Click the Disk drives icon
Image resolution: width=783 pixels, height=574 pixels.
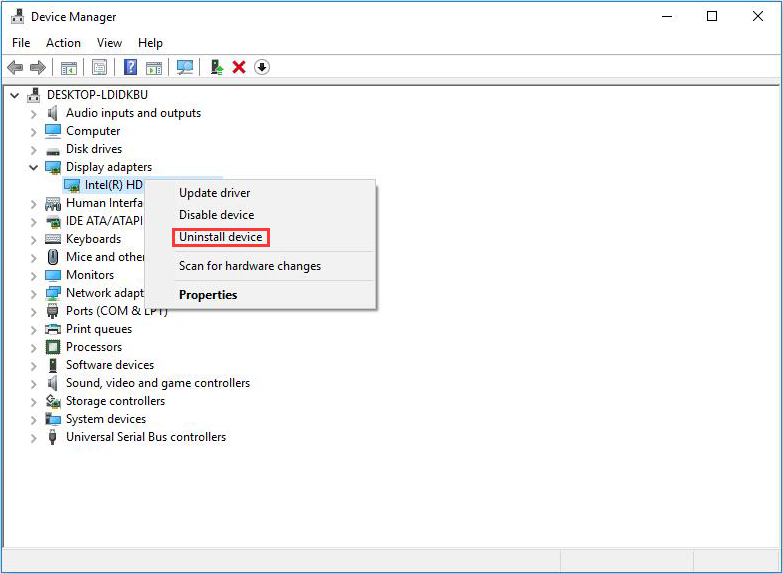coord(53,150)
